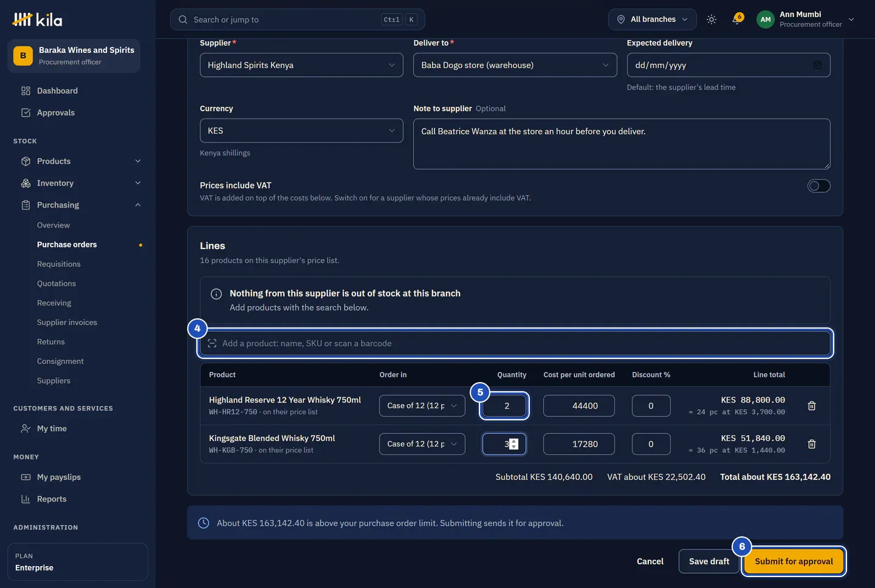Focus the Add a product search field
The height and width of the screenshot is (588, 875).
point(515,343)
